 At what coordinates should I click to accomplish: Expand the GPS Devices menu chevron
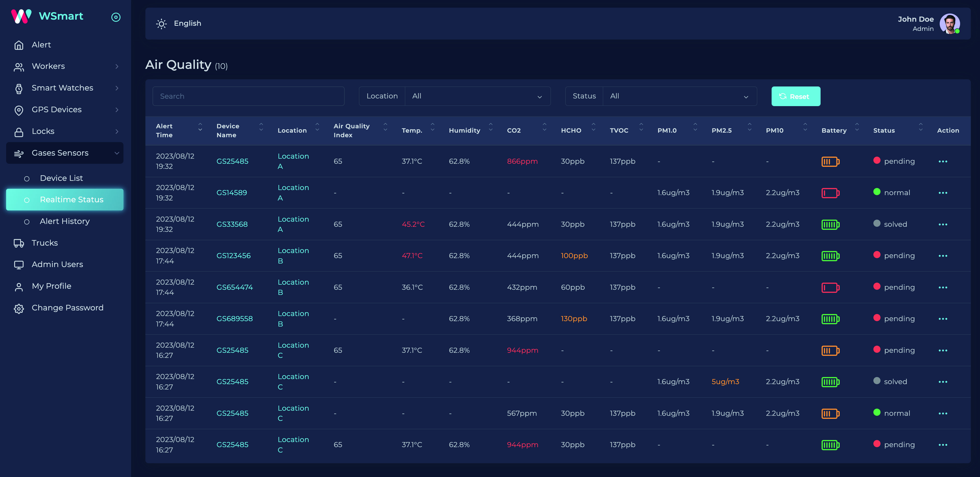(x=117, y=110)
